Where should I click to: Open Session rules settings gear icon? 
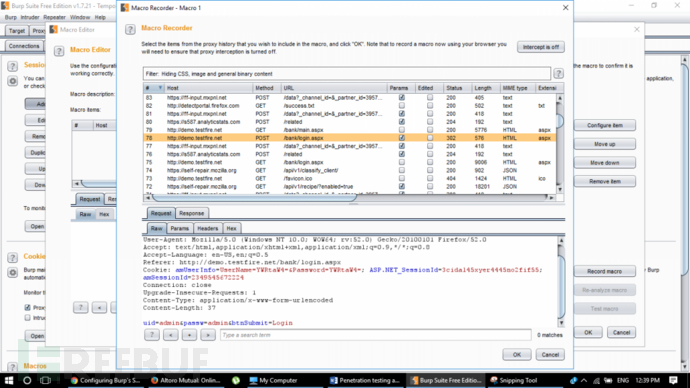point(12,81)
